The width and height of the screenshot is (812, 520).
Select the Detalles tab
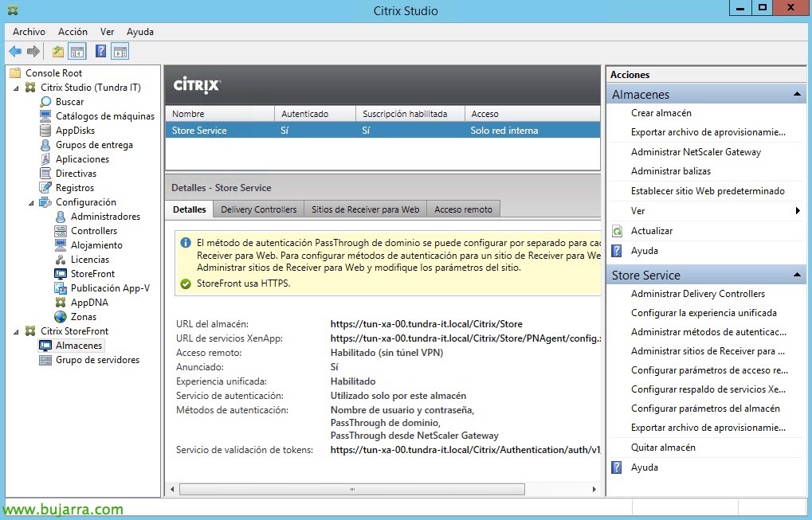tap(190, 209)
